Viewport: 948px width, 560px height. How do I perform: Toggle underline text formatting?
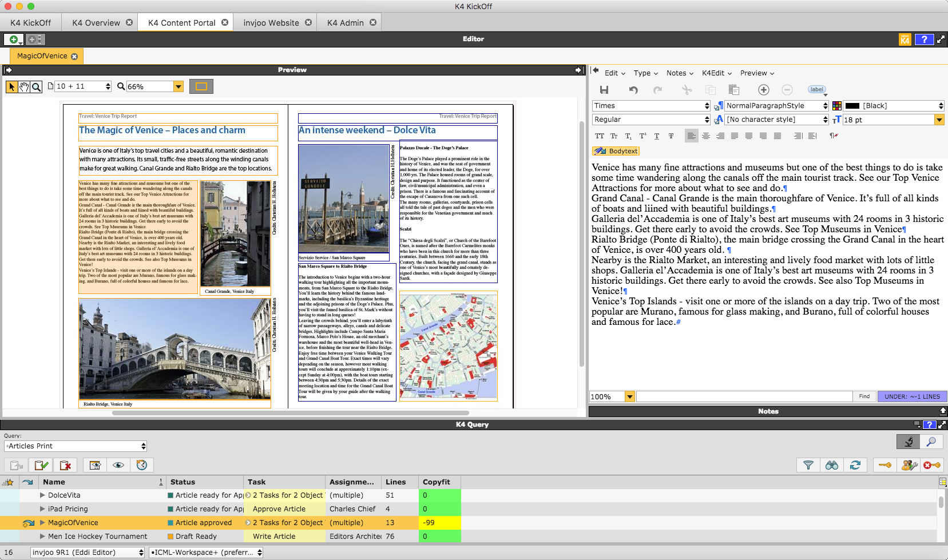pos(656,136)
